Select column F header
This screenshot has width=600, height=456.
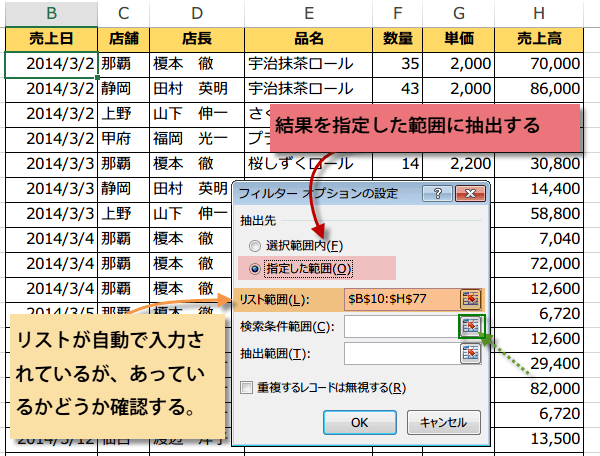click(398, 13)
